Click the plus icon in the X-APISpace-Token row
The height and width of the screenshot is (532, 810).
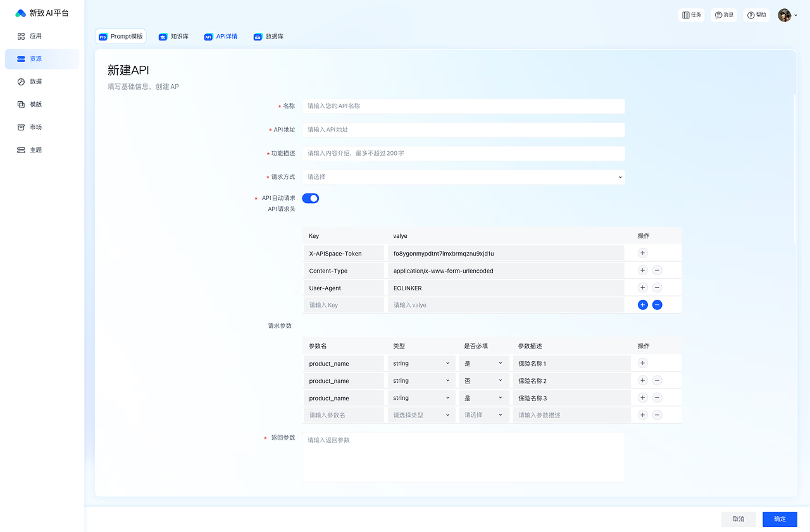click(x=642, y=253)
